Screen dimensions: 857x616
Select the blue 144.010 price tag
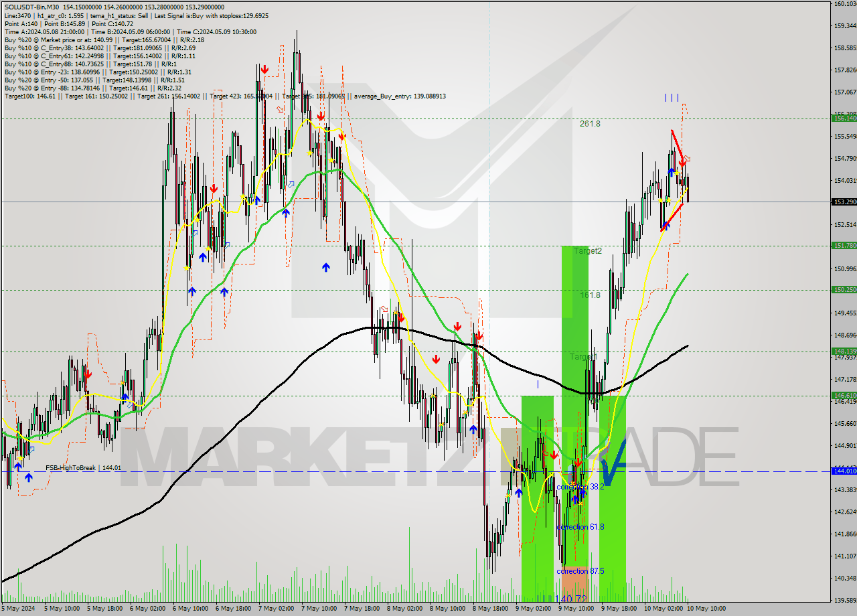click(x=844, y=471)
